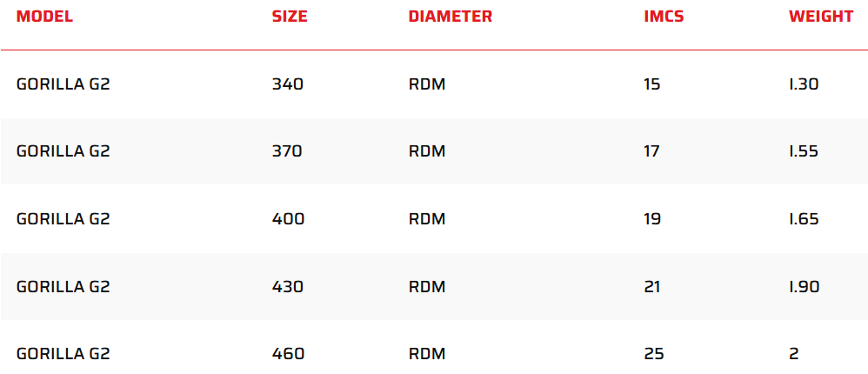Click the MODEL column header
Image resolution: width=868 pixels, height=374 pixels.
coord(44,17)
